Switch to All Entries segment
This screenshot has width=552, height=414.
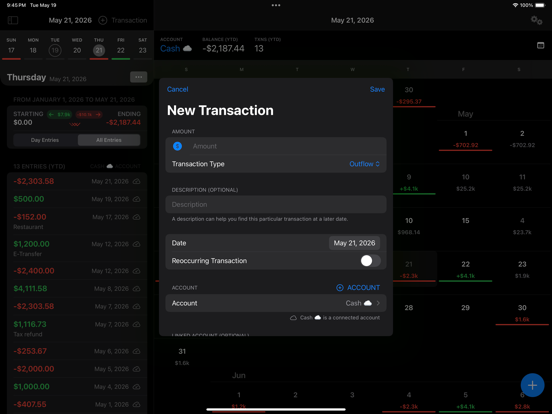[109, 140]
